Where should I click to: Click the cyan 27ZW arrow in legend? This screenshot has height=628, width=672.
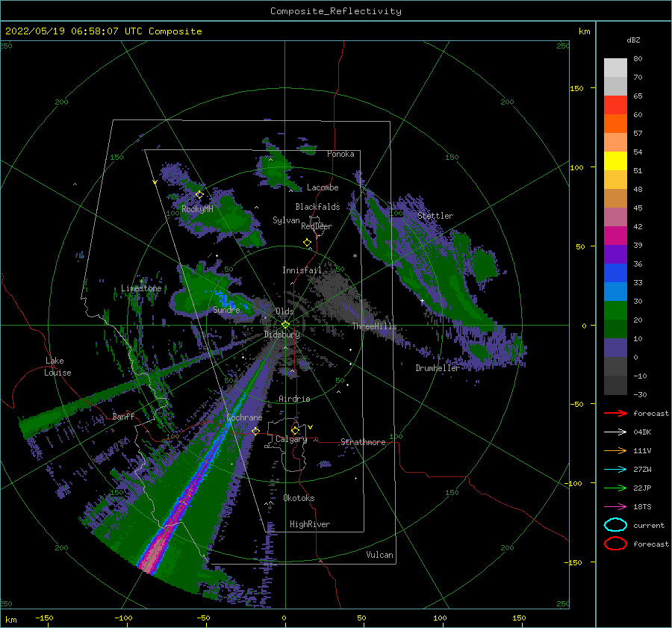coord(615,470)
